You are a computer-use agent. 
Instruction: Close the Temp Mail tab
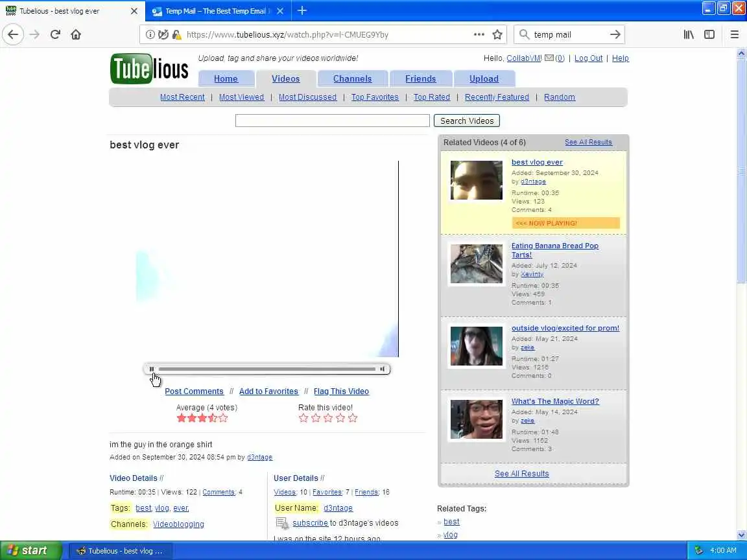click(280, 11)
